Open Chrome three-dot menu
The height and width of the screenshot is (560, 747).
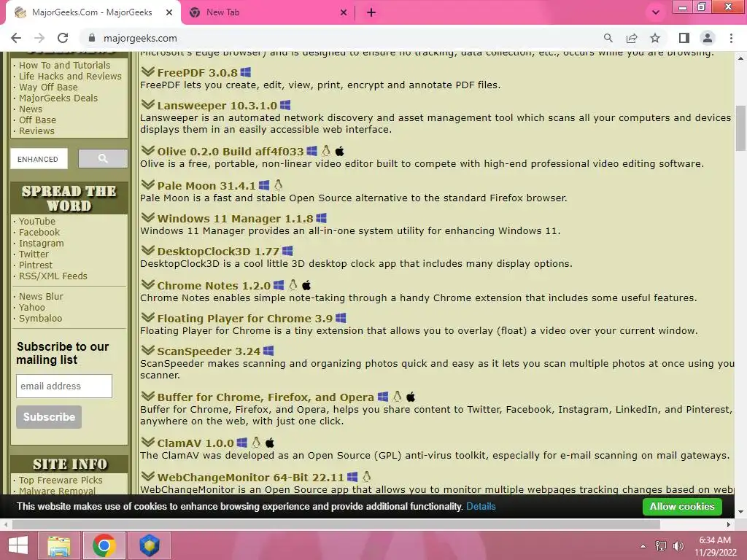[x=731, y=38]
